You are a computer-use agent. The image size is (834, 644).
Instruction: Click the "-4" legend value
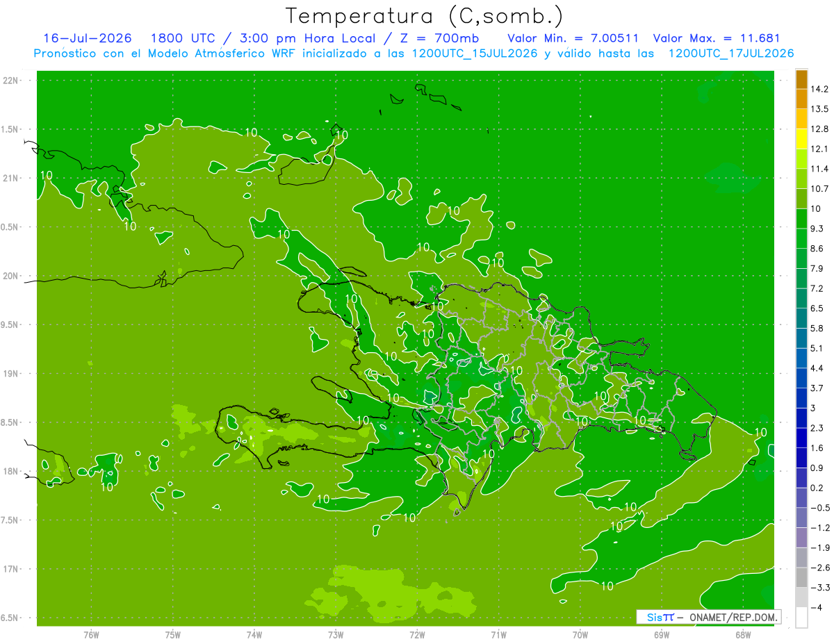point(817,607)
